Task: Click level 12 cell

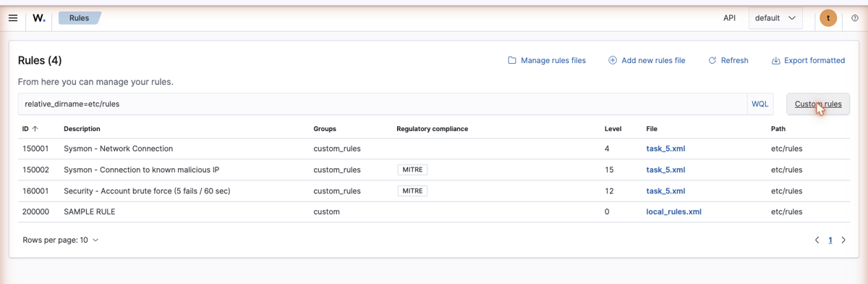Action: click(x=609, y=191)
